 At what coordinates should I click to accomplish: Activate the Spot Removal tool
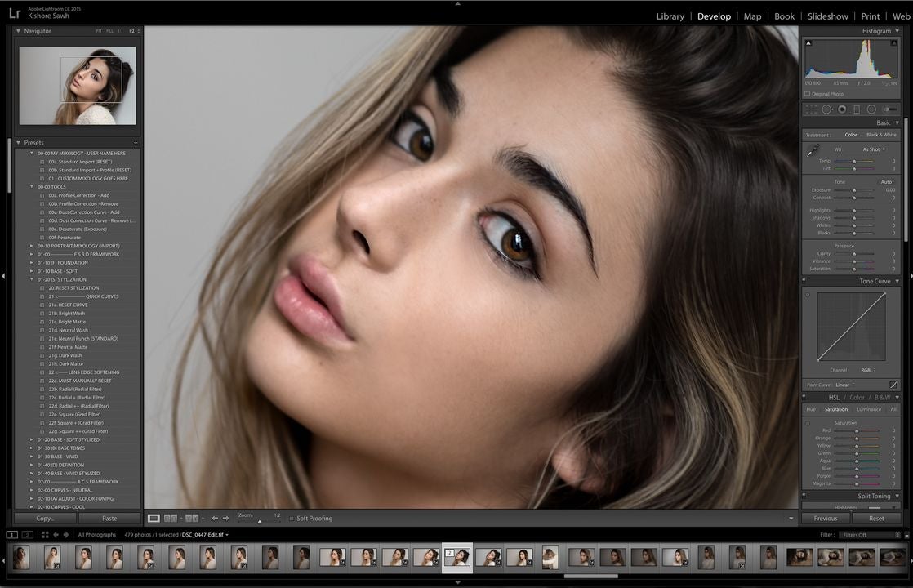click(827, 109)
